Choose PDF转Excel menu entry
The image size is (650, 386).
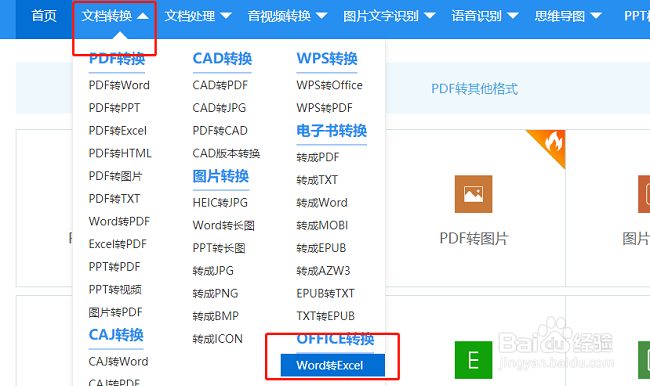click(x=118, y=131)
